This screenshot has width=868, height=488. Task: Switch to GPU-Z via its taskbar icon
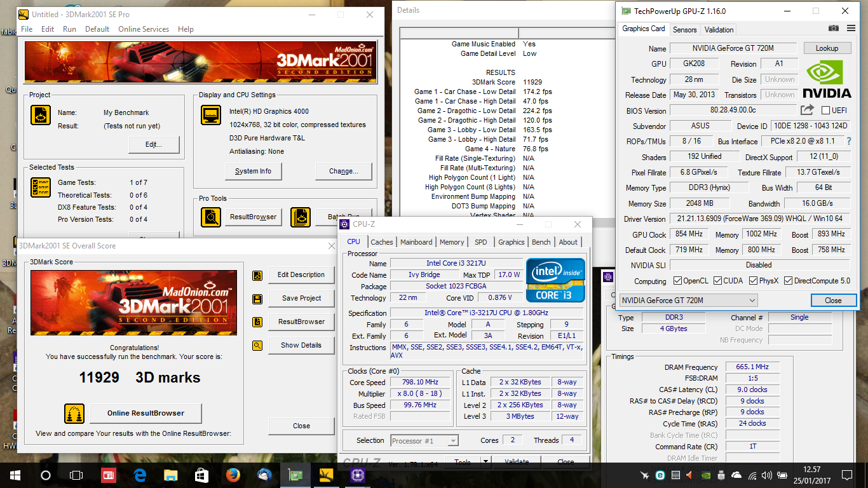(295, 475)
